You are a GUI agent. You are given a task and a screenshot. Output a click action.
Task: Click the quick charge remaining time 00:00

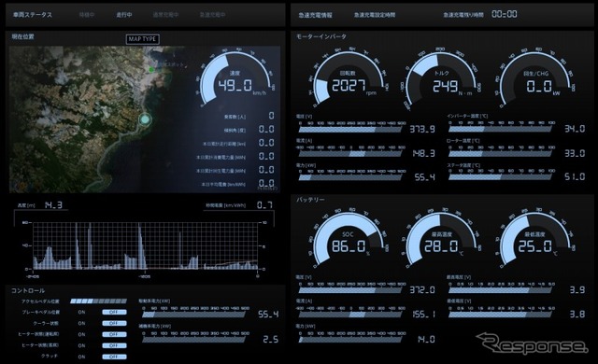(x=505, y=15)
